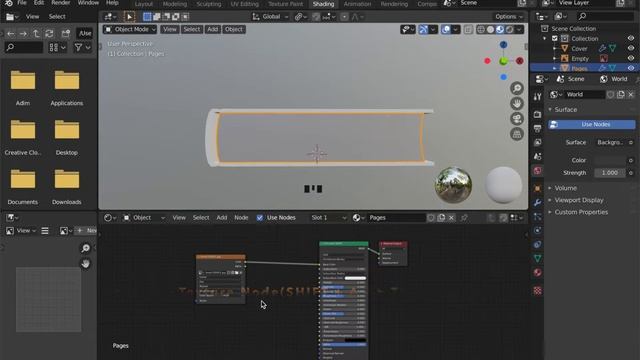Switch to the Texture Paint workspace tab
This screenshot has width=640, height=360.
click(x=285, y=4)
